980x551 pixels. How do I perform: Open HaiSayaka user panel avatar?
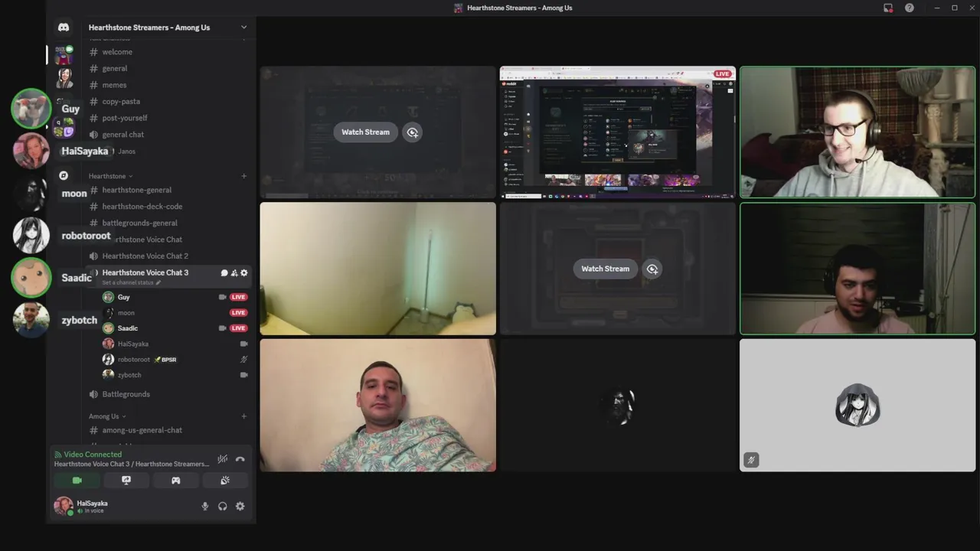63,506
